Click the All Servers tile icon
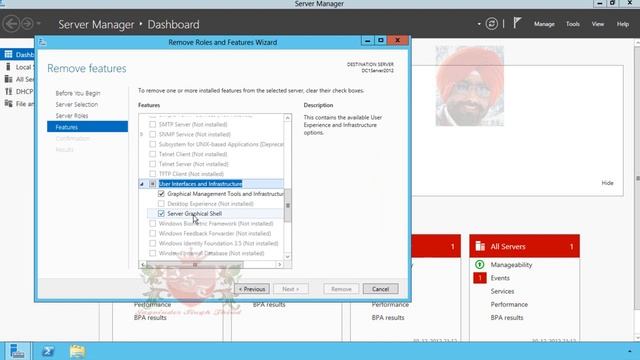The width and height of the screenshot is (640, 360). tap(480, 246)
